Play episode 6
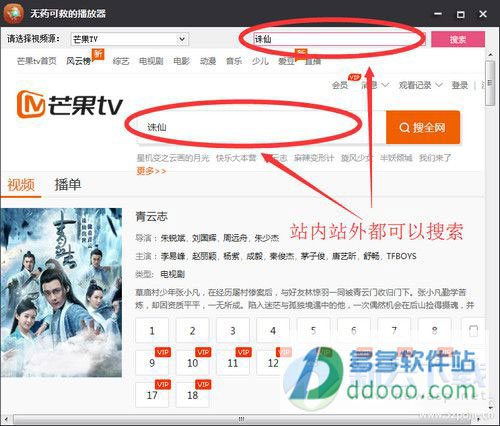This screenshot has width=500, height=426. click(354, 330)
